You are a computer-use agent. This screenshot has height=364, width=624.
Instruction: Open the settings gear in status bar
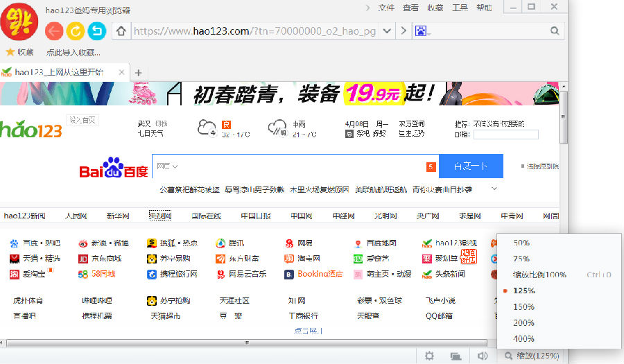click(429, 356)
